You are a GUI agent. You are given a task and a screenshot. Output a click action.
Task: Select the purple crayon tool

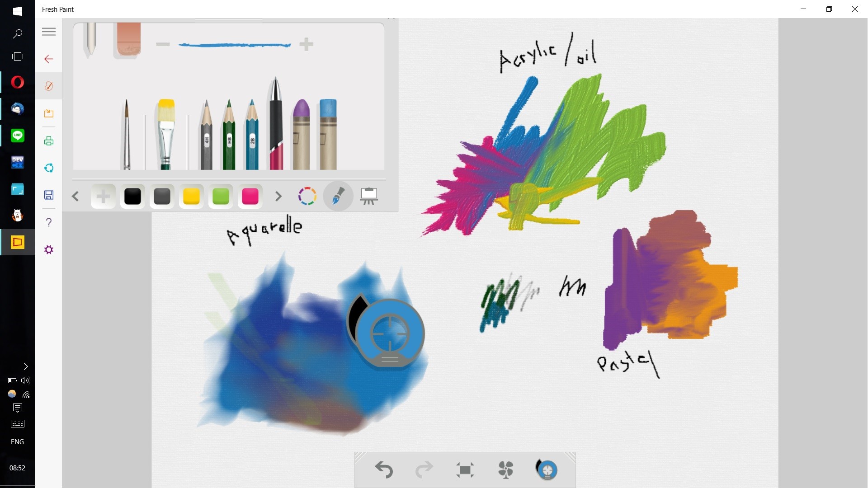coord(302,136)
